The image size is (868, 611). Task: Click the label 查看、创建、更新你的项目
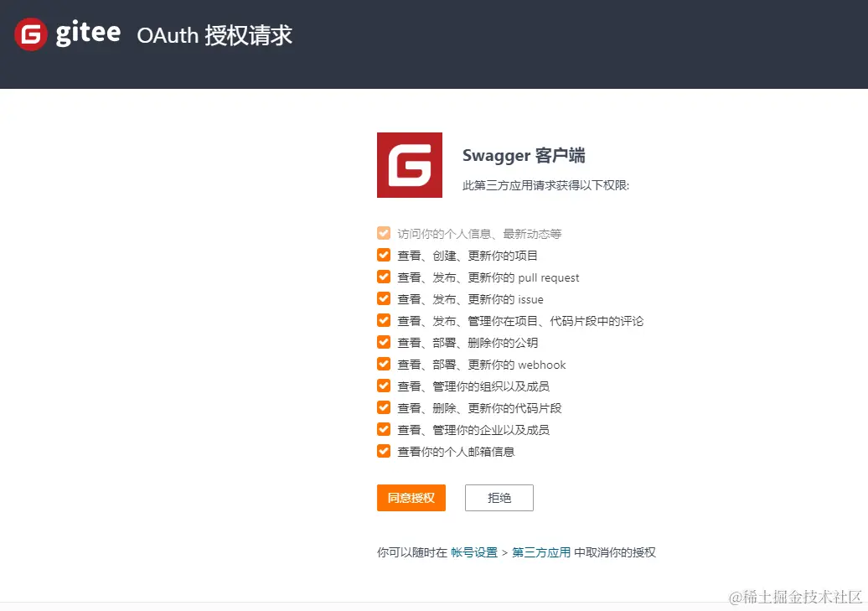468,256
